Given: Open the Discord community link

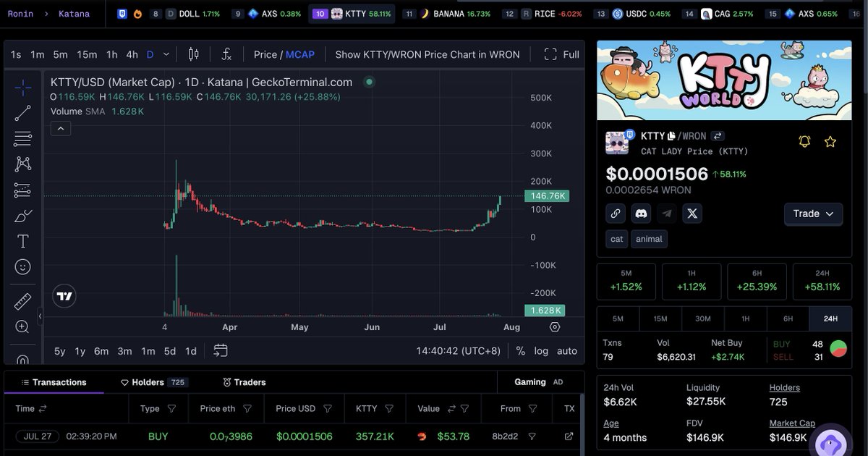Looking at the screenshot, I should [641, 214].
